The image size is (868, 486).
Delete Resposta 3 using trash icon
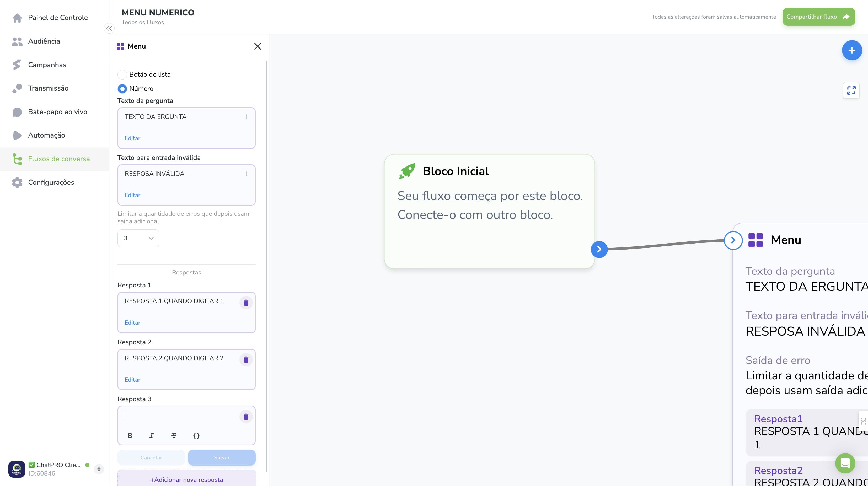click(246, 416)
